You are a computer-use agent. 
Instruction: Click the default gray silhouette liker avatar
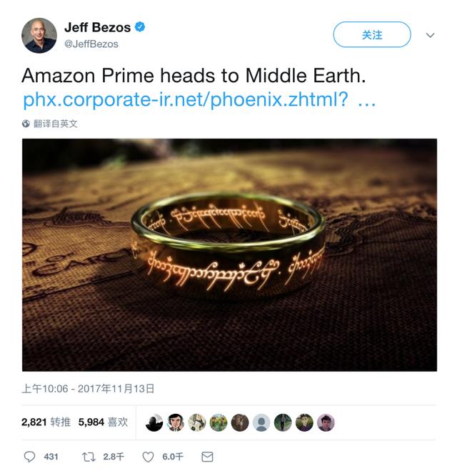(261, 422)
